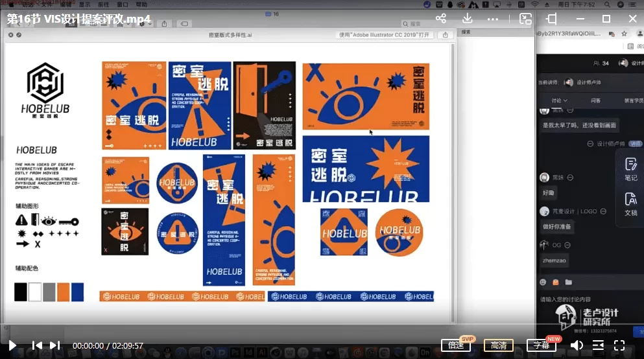Skip to the next video

54,345
